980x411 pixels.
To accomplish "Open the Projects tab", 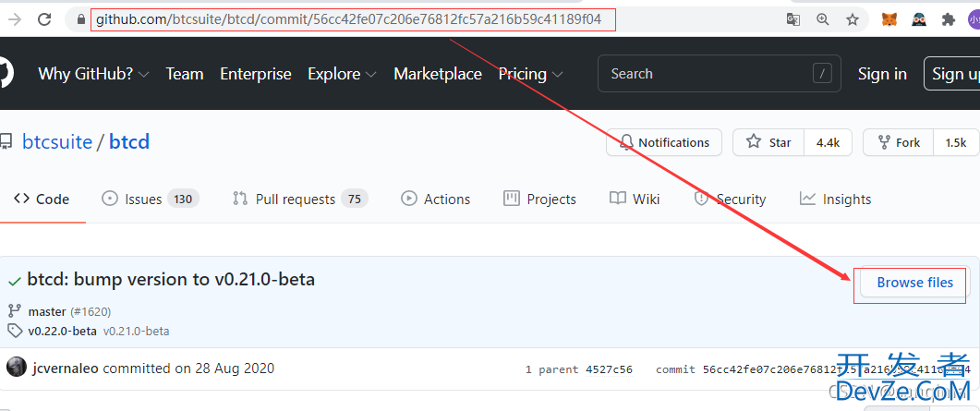I will [539, 199].
